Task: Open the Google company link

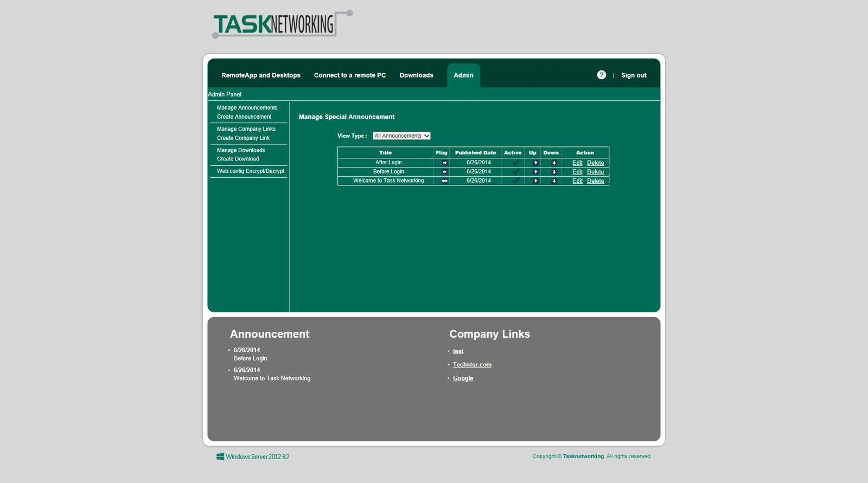Action: tap(463, 378)
